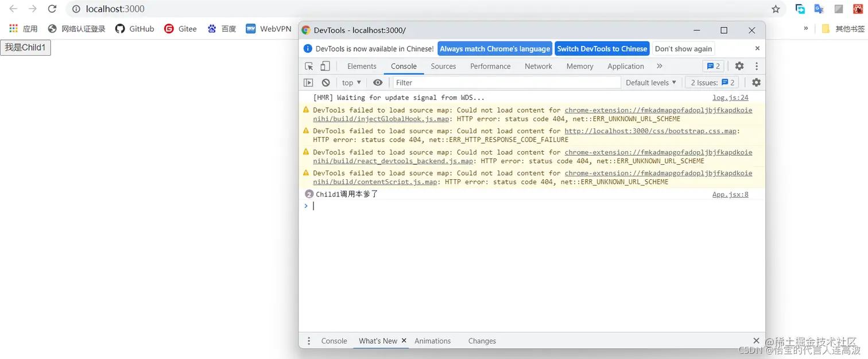Reload the page with the refresh icon
The width and height of the screenshot is (868, 359).
point(52,9)
